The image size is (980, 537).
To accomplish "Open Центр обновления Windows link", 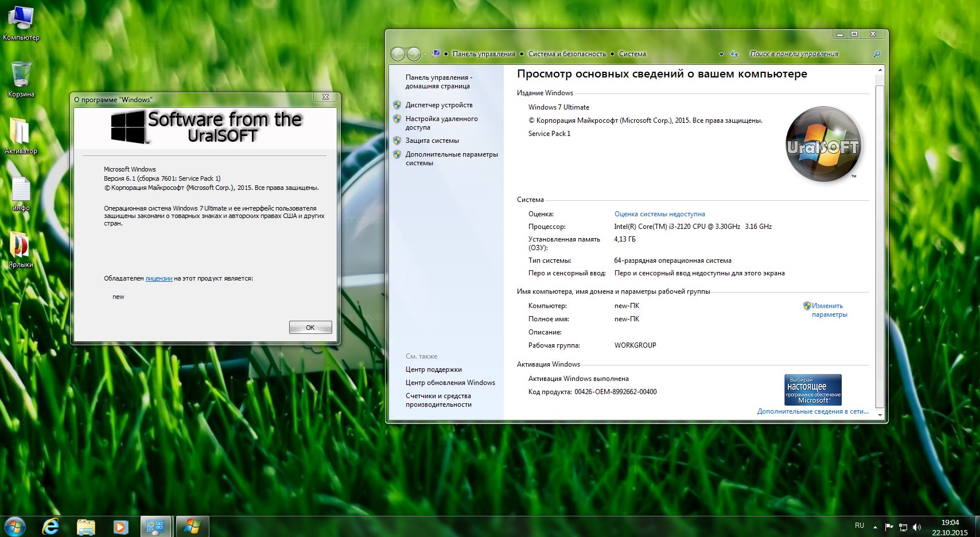I will pos(450,383).
